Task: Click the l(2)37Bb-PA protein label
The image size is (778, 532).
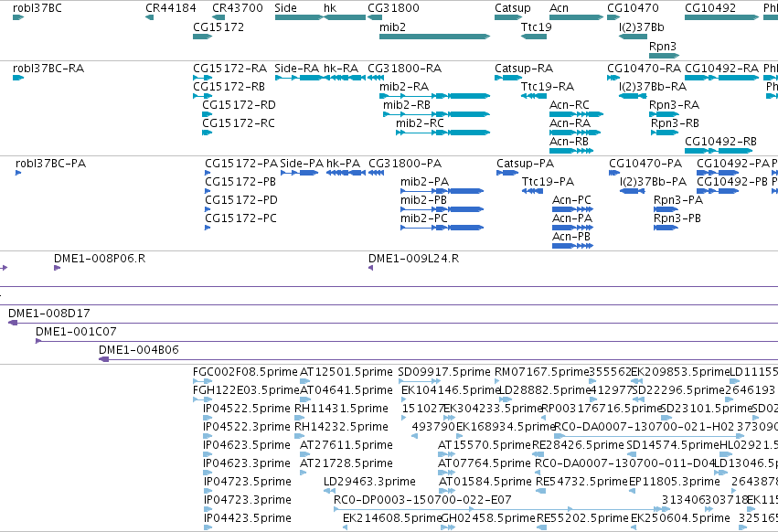Action: point(653,182)
